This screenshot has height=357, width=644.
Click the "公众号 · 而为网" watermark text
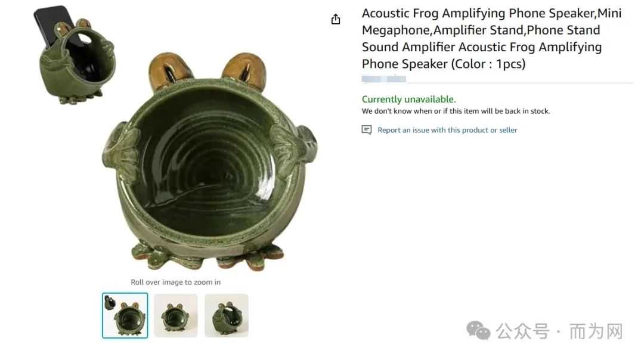[559, 331]
